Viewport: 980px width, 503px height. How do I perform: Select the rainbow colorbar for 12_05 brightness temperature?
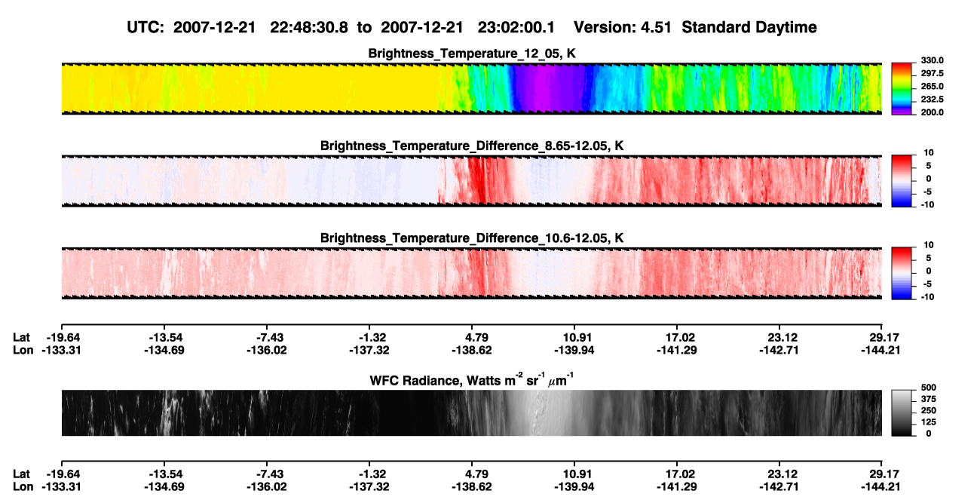pos(902,88)
